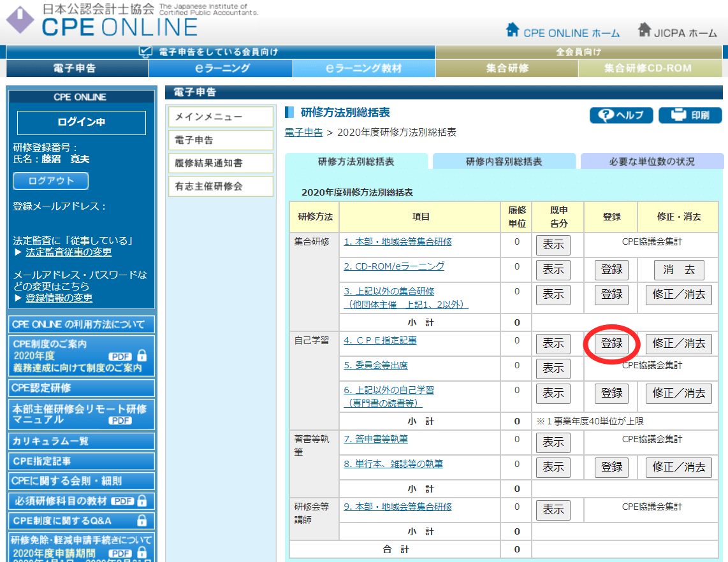The image size is (728, 562).
Task: Click PDF badge on 本部主催研修会リモート研修マニュアル
Action: pyautogui.click(x=120, y=421)
